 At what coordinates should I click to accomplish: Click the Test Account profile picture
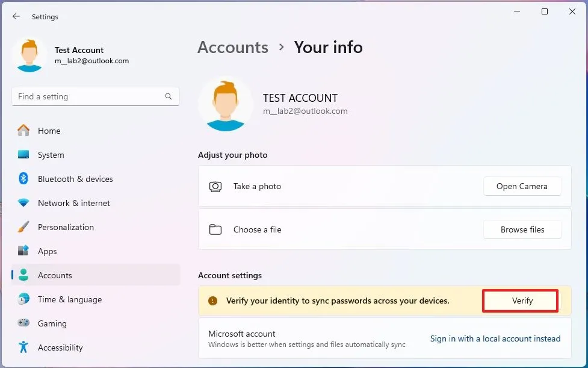pos(29,55)
